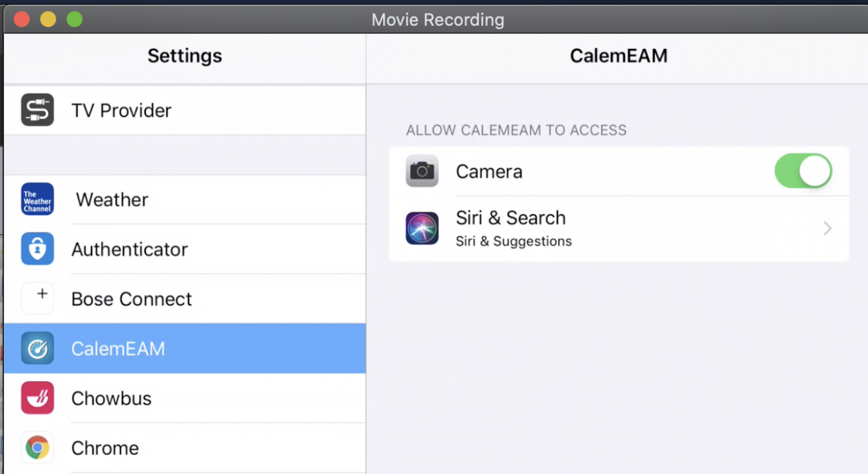Click the Chrome app icon

(37, 448)
